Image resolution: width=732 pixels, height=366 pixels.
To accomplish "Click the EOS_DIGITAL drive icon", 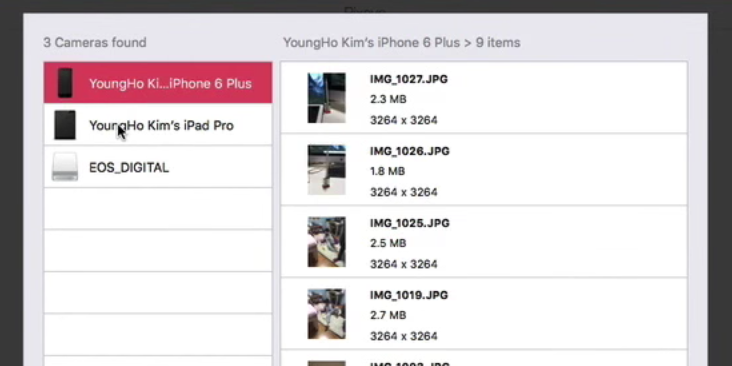I will click(x=65, y=167).
